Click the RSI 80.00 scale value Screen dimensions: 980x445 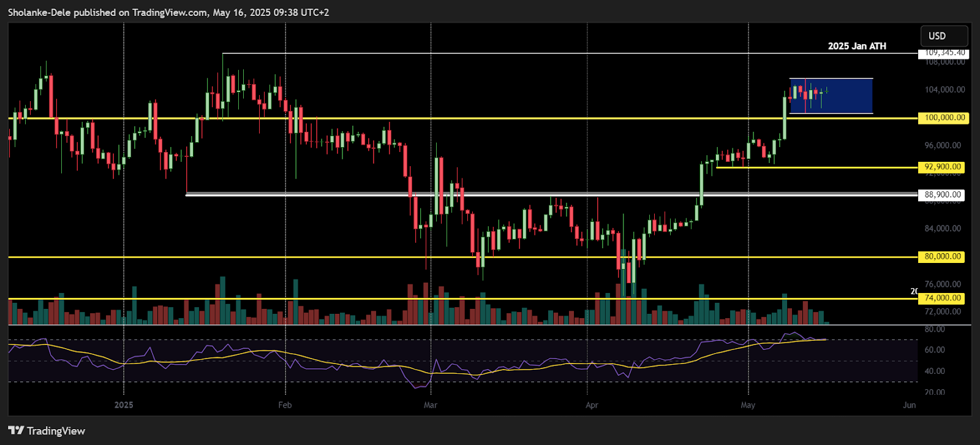click(935, 330)
